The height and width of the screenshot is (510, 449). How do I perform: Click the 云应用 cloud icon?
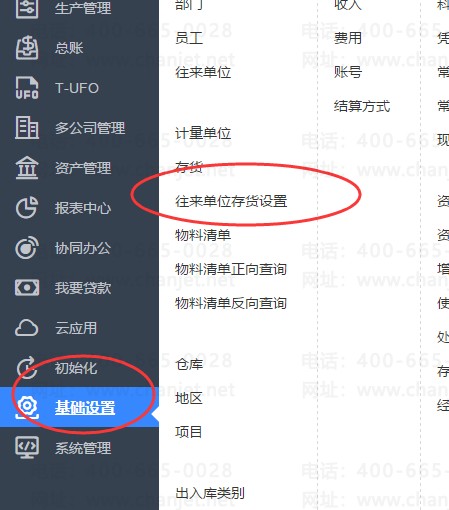(x=27, y=328)
